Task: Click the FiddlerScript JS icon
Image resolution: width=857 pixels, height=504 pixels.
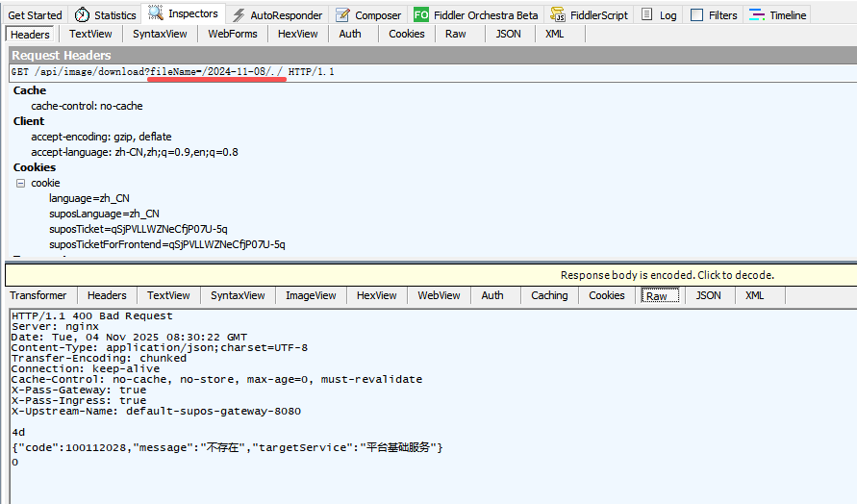Action: click(557, 15)
